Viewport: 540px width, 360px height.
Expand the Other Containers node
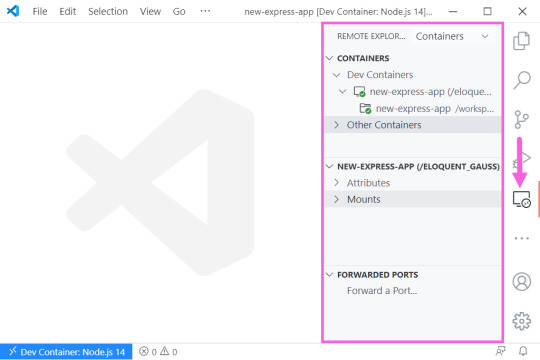click(x=336, y=125)
